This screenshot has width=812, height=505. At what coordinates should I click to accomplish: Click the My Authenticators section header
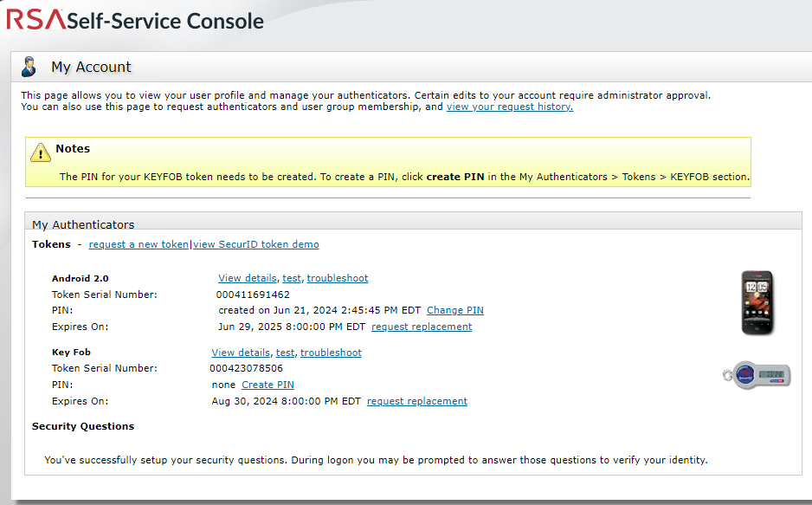click(83, 224)
